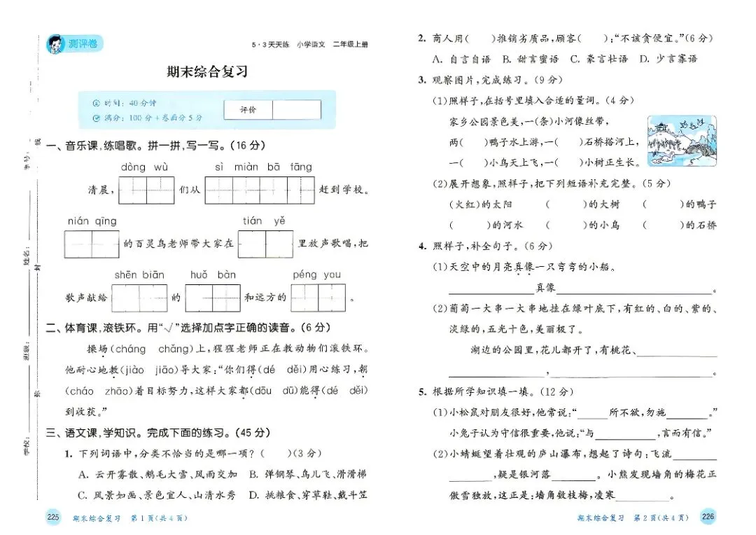The height and width of the screenshot is (535, 756).
Task: Click the footer text 第1页(共4页)
Action: click(x=160, y=519)
